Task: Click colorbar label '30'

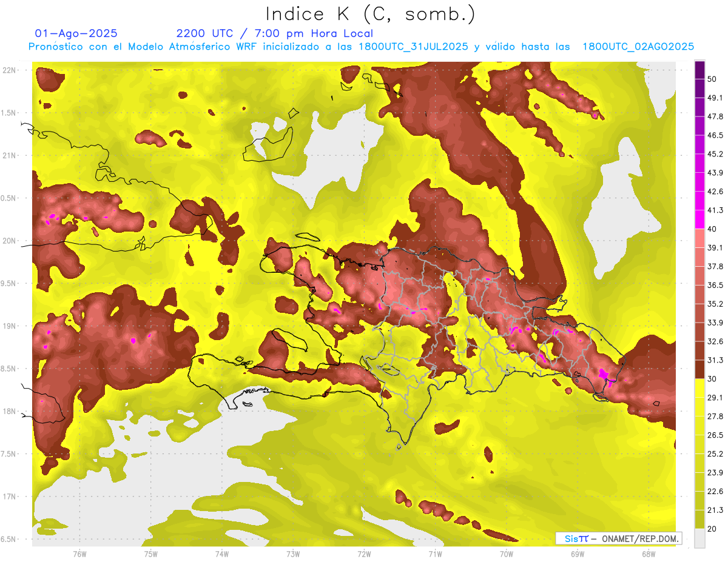Action: click(x=713, y=379)
